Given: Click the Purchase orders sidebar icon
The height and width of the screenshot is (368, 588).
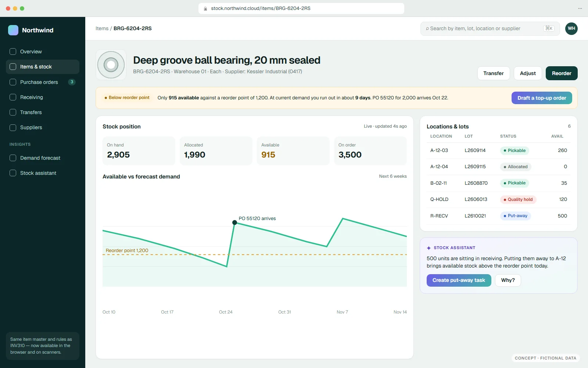Looking at the screenshot, I should pyautogui.click(x=13, y=82).
